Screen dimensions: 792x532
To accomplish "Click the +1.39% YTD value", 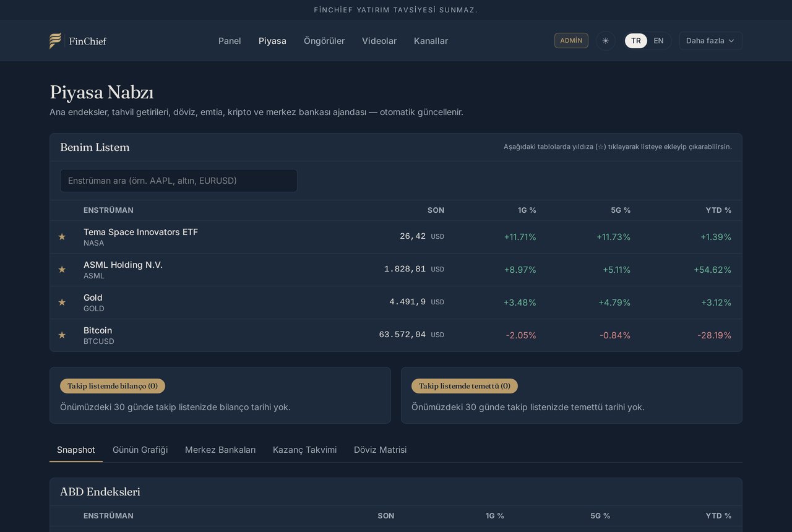I will pyautogui.click(x=716, y=237).
